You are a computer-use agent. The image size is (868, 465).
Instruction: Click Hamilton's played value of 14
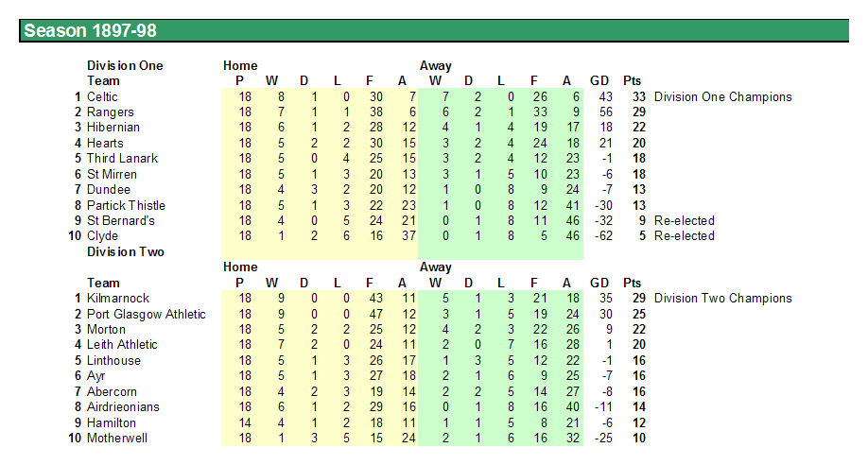(x=245, y=422)
